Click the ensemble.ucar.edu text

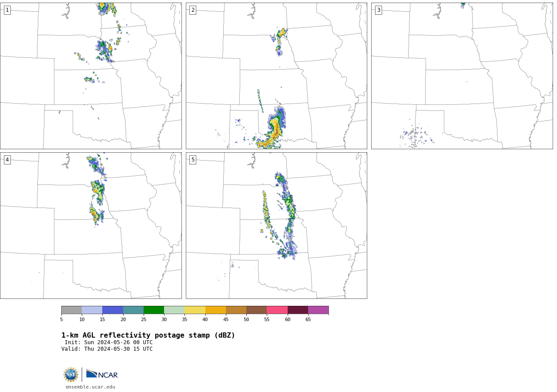point(91,387)
